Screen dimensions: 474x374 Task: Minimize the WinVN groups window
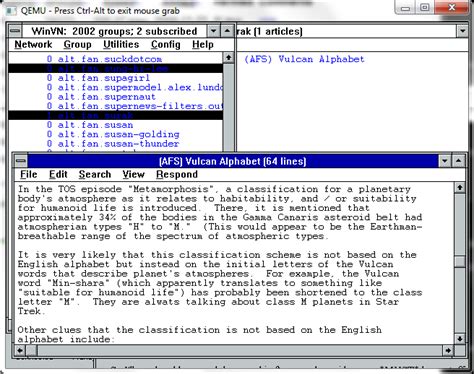(x=213, y=31)
